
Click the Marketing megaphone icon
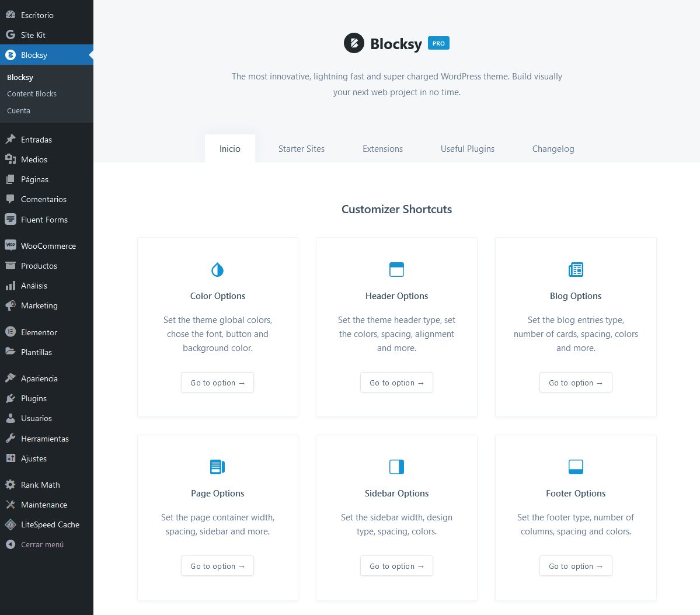11,305
